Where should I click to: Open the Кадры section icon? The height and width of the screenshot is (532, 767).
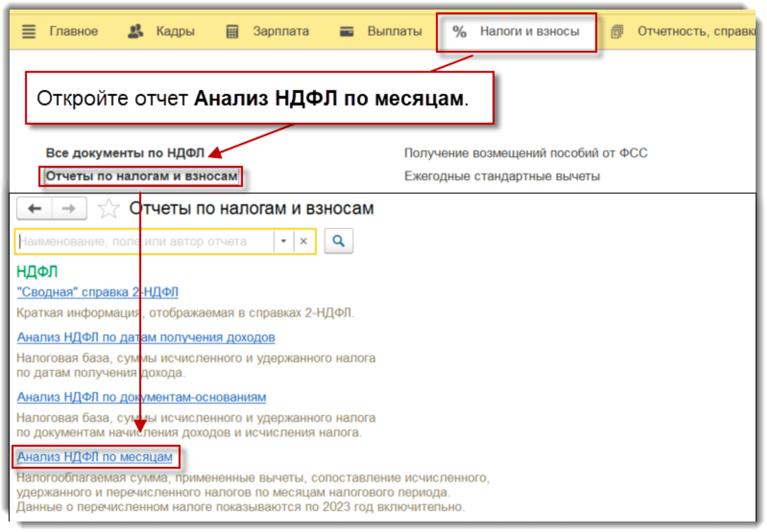pyautogui.click(x=135, y=31)
